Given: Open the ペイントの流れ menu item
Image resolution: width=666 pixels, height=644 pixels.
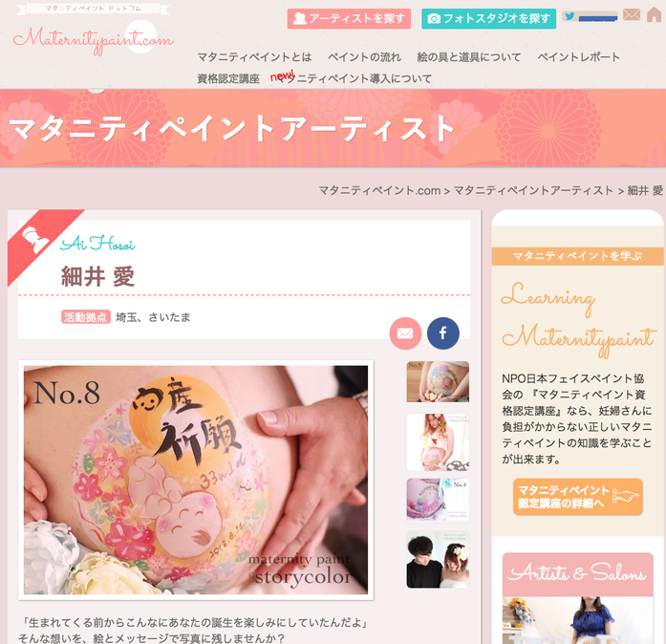Looking at the screenshot, I should pyautogui.click(x=364, y=57).
